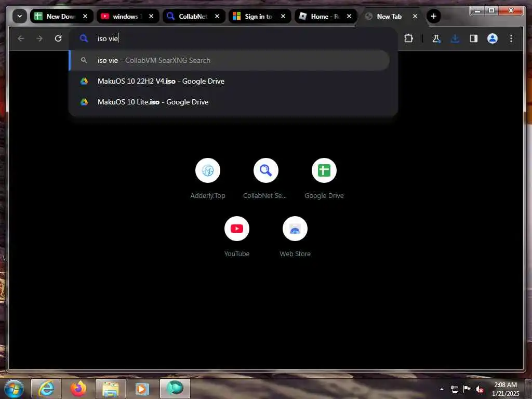Show hidden tray icons arrow

coord(442,389)
